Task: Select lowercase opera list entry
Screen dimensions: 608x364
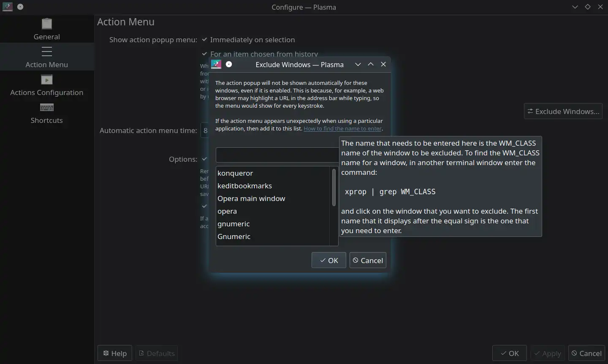Action: coord(273,211)
